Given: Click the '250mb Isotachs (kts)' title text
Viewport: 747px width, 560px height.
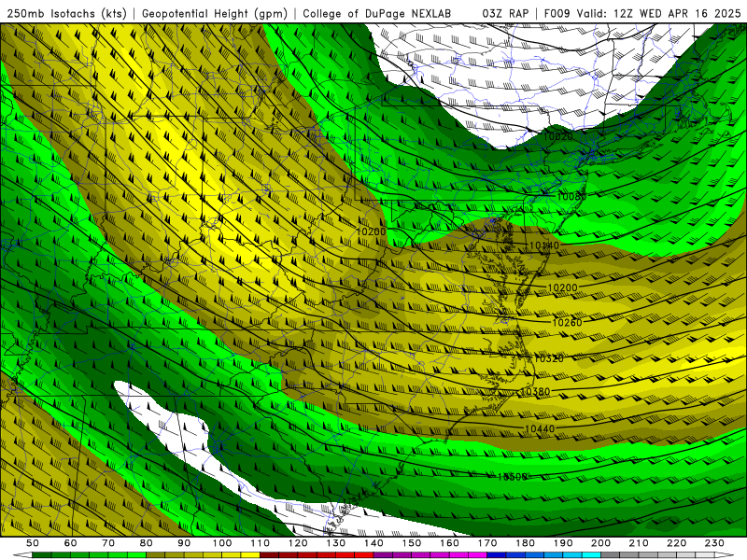Looking at the screenshot, I should [67, 13].
